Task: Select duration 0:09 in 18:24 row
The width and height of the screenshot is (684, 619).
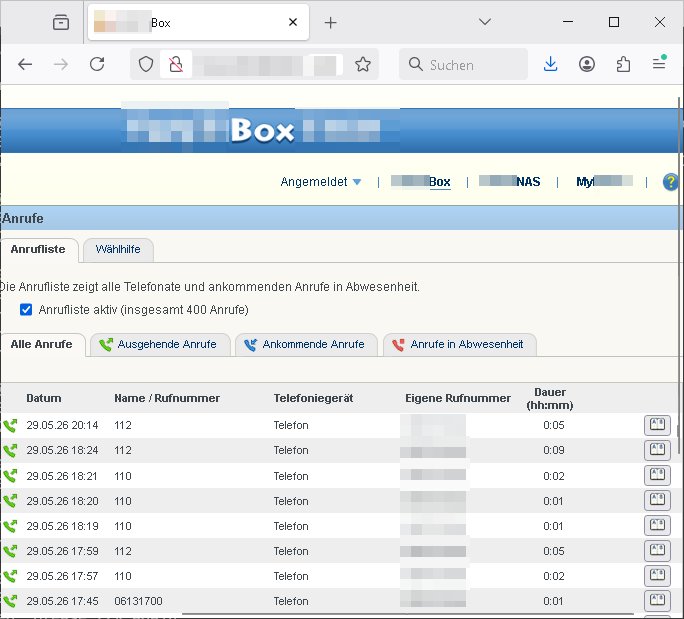Action: point(554,450)
